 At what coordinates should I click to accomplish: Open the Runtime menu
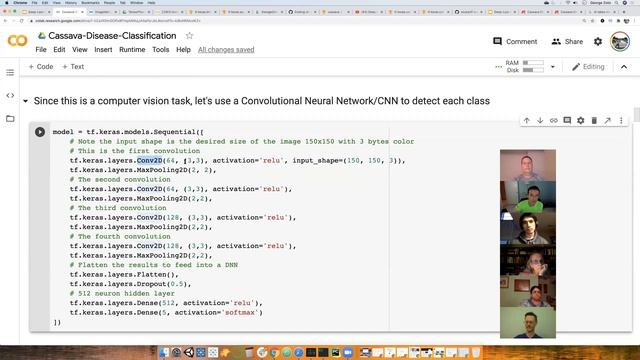click(132, 50)
